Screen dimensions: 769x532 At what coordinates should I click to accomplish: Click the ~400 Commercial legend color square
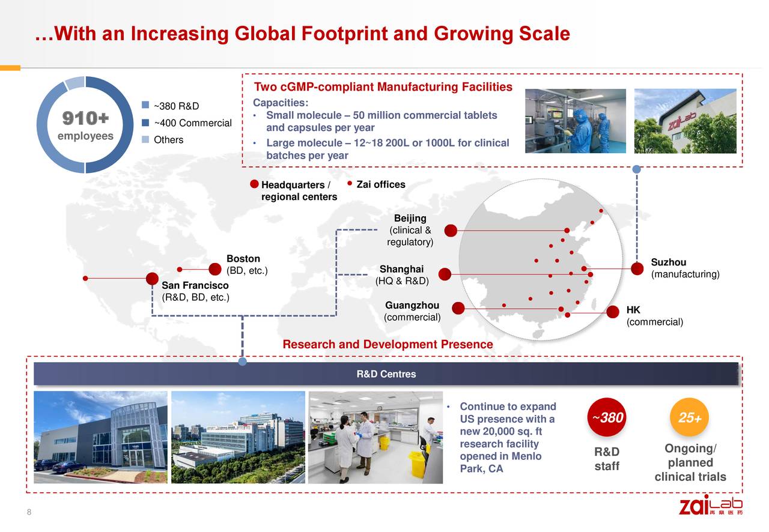145,122
